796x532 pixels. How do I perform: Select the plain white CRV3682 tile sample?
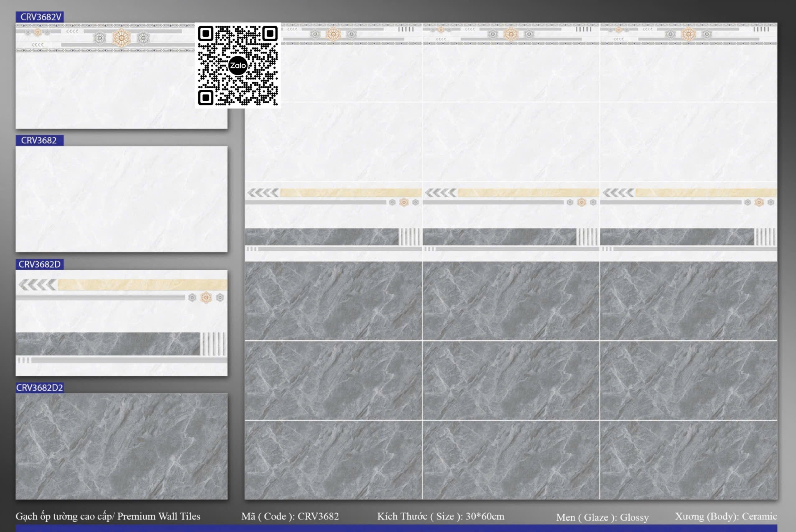(x=122, y=199)
